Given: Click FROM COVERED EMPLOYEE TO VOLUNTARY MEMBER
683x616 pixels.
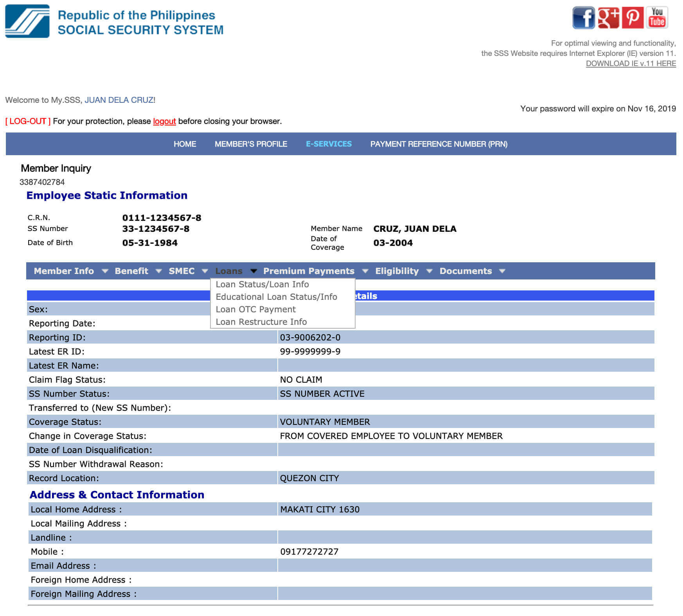Looking at the screenshot, I should pyautogui.click(x=391, y=435).
